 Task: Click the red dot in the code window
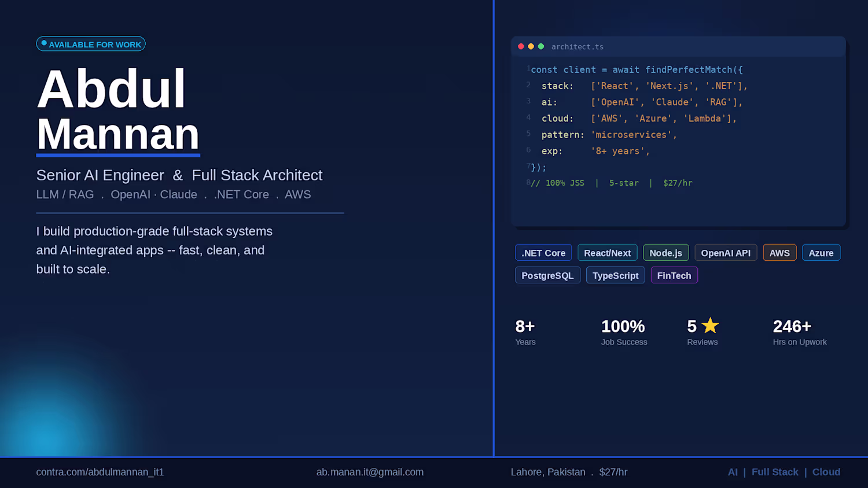pos(521,46)
